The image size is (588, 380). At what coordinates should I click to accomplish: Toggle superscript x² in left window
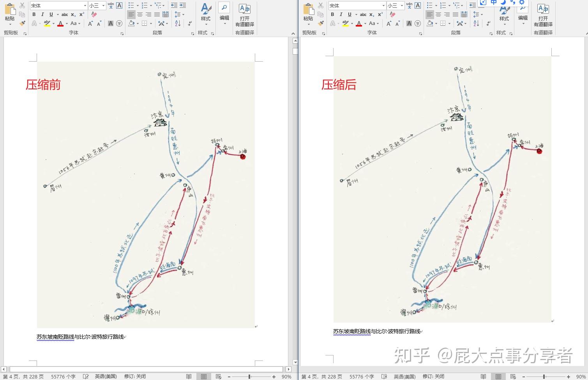click(82, 14)
